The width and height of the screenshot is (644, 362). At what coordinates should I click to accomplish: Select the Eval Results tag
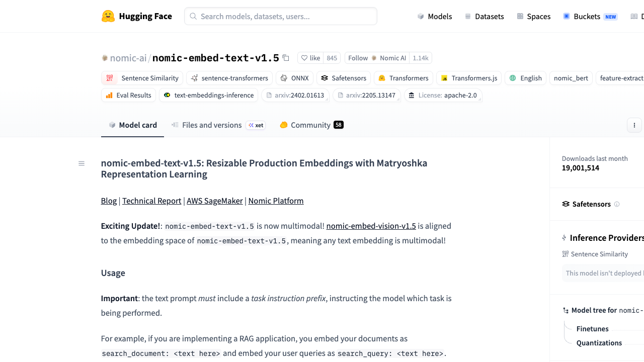pos(128,95)
